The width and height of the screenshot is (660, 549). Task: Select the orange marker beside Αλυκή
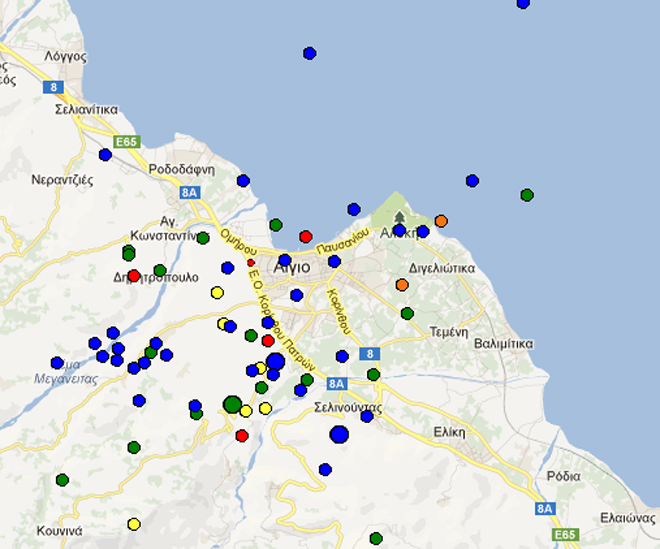[441, 221]
